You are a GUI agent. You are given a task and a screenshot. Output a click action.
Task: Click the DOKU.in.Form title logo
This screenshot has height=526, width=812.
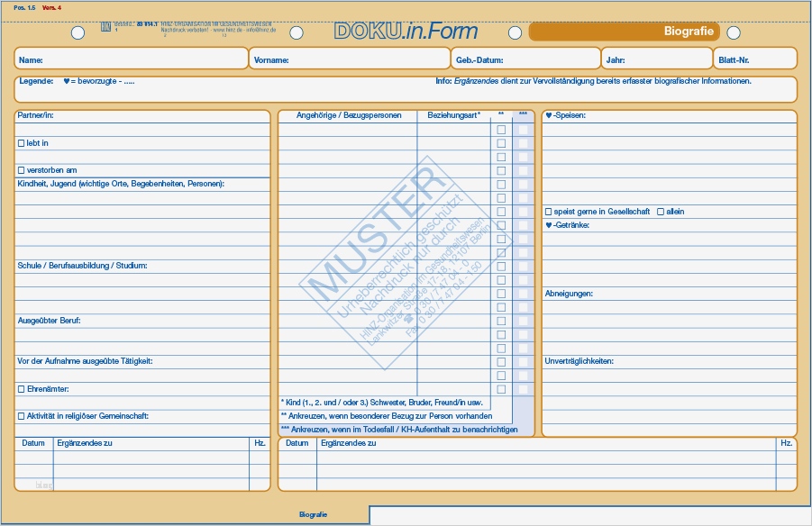pyautogui.click(x=406, y=31)
